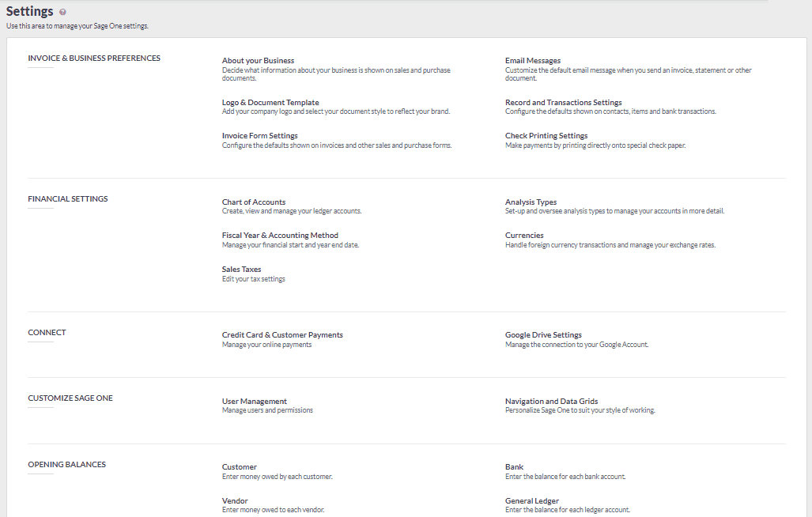Open Fiscal Year & Accounting Method settings
The image size is (812, 517).
coord(279,235)
